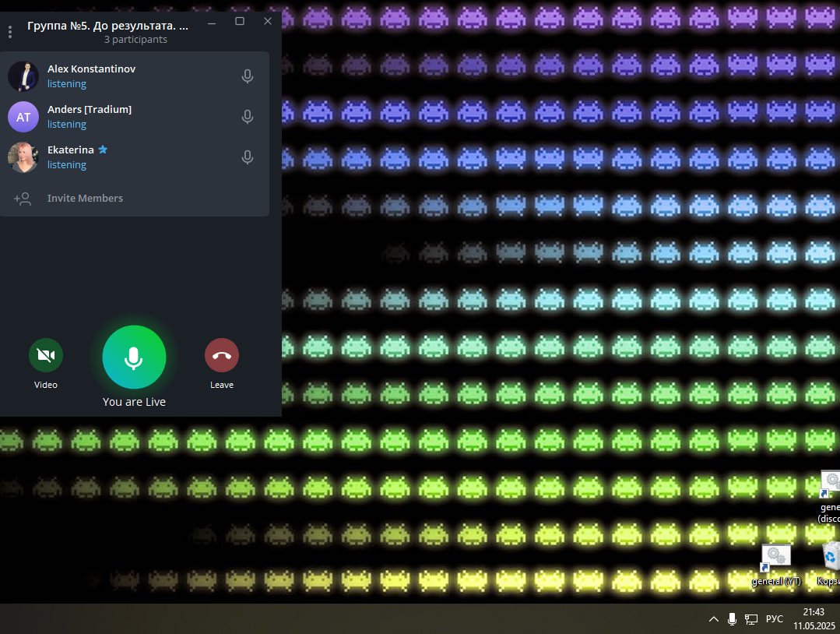Click the 3 participants subtitle
840x634 pixels.
[135, 39]
